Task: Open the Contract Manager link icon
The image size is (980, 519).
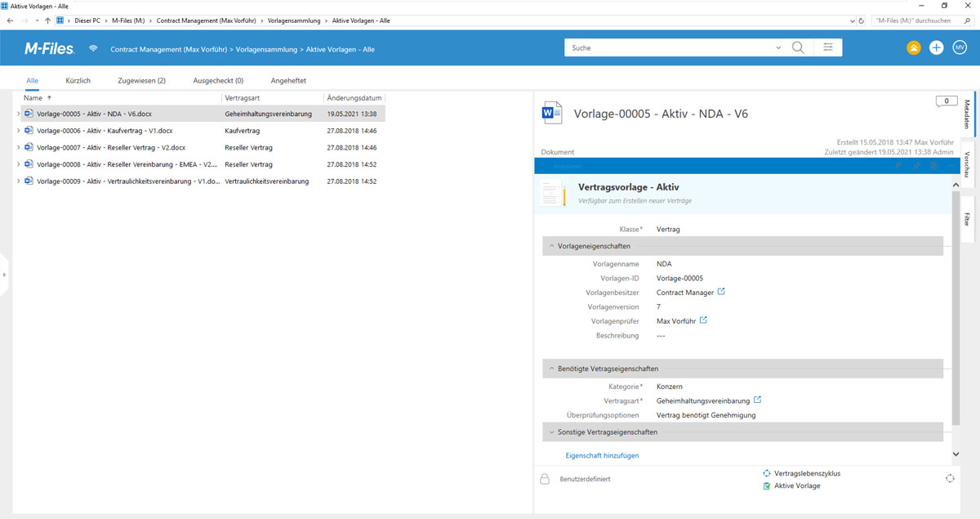Action: pyautogui.click(x=721, y=292)
